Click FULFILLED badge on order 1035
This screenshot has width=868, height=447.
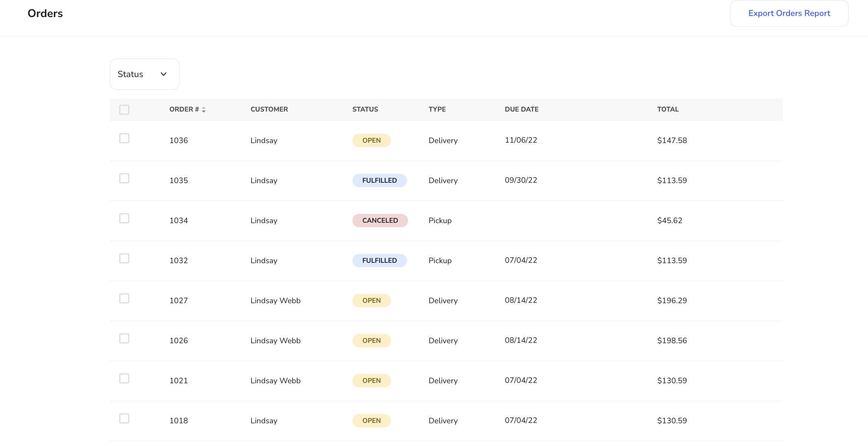click(379, 181)
